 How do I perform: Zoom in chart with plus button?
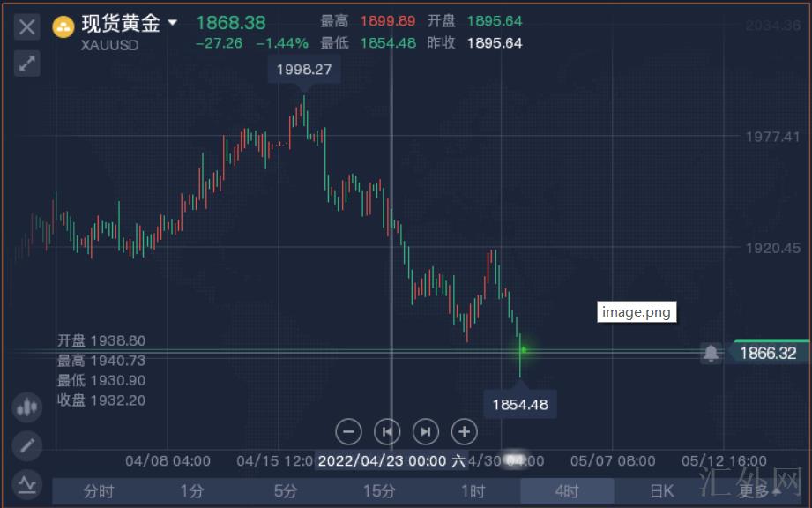[464, 431]
